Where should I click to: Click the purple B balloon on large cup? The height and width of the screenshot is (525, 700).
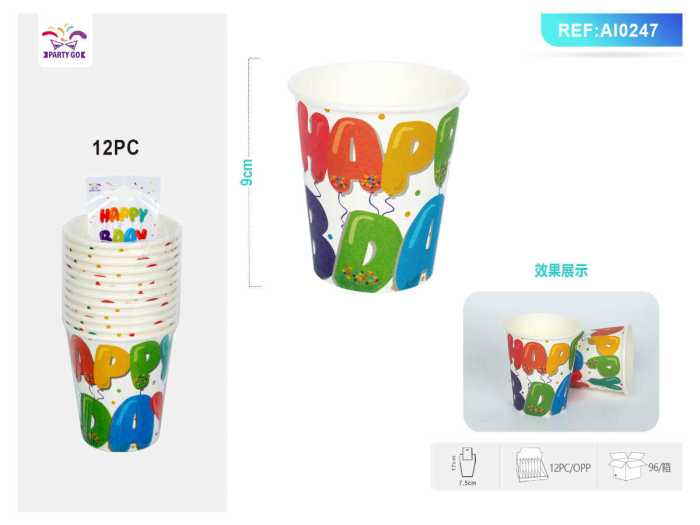click(x=321, y=231)
